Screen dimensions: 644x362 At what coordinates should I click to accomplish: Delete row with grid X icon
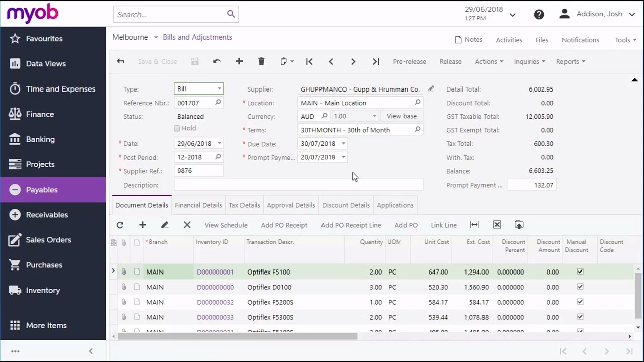187,225
